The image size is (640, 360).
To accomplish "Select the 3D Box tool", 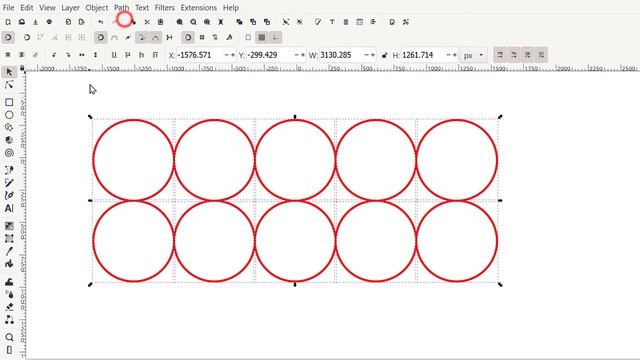I will 9,140.
